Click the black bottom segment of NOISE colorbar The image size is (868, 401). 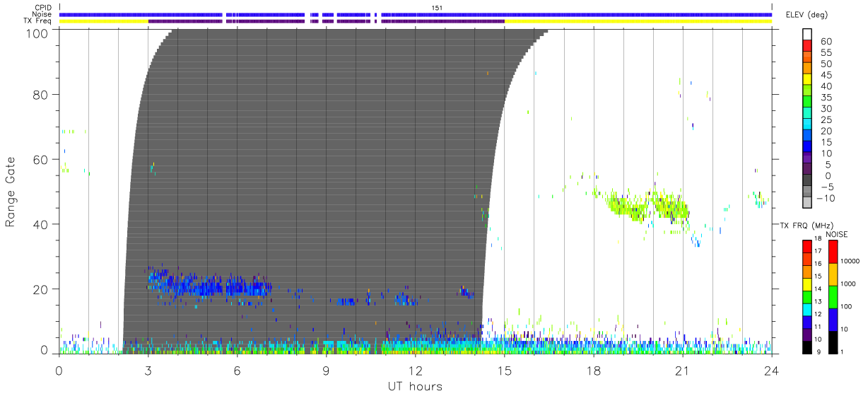(x=833, y=342)
